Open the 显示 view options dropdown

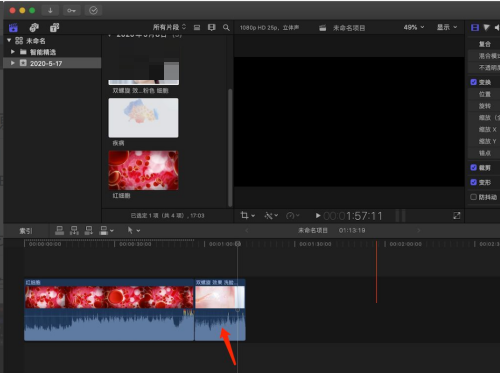click(447, 27)
